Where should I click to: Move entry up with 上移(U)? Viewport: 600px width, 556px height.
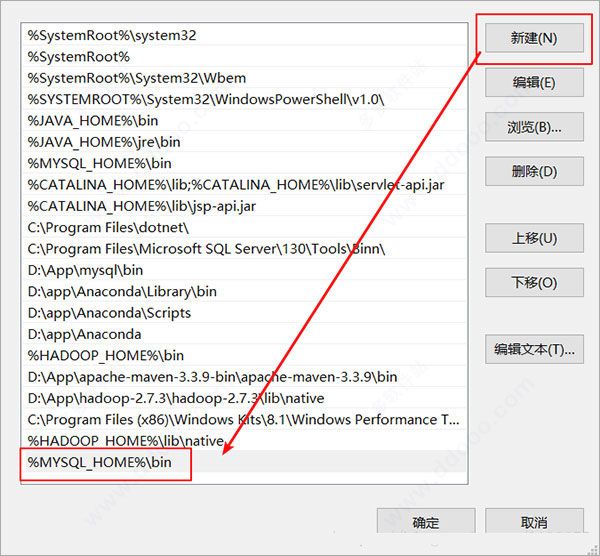click(x=534, y=238)
